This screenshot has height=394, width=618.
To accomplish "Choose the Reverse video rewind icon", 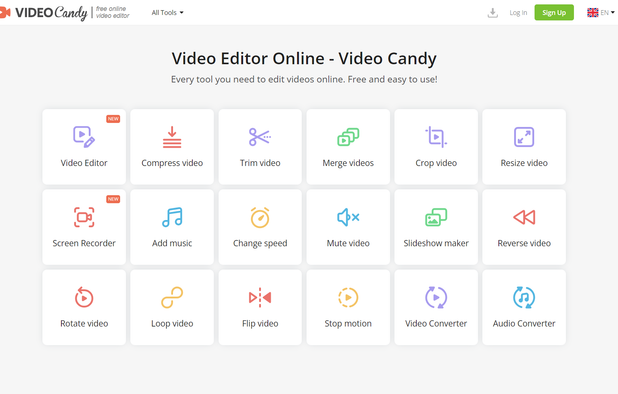I will coord(524,217).
